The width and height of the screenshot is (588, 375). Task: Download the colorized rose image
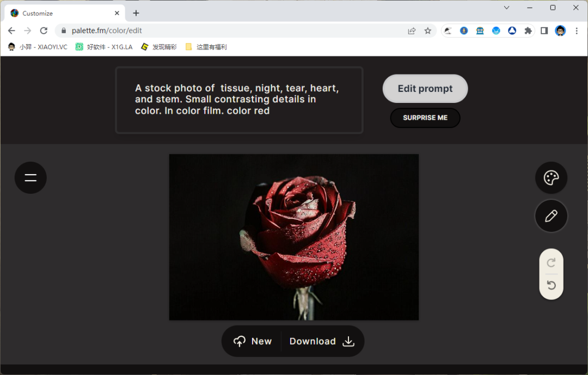(321, 341)
